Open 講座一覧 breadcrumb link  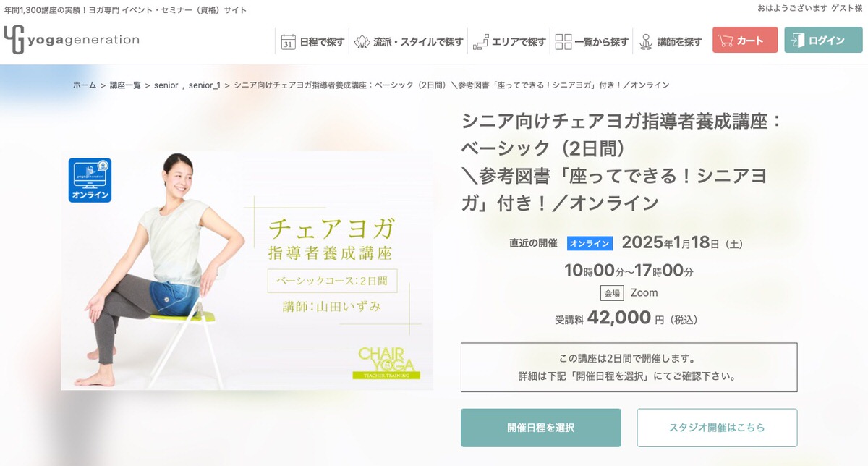[125, 85]
